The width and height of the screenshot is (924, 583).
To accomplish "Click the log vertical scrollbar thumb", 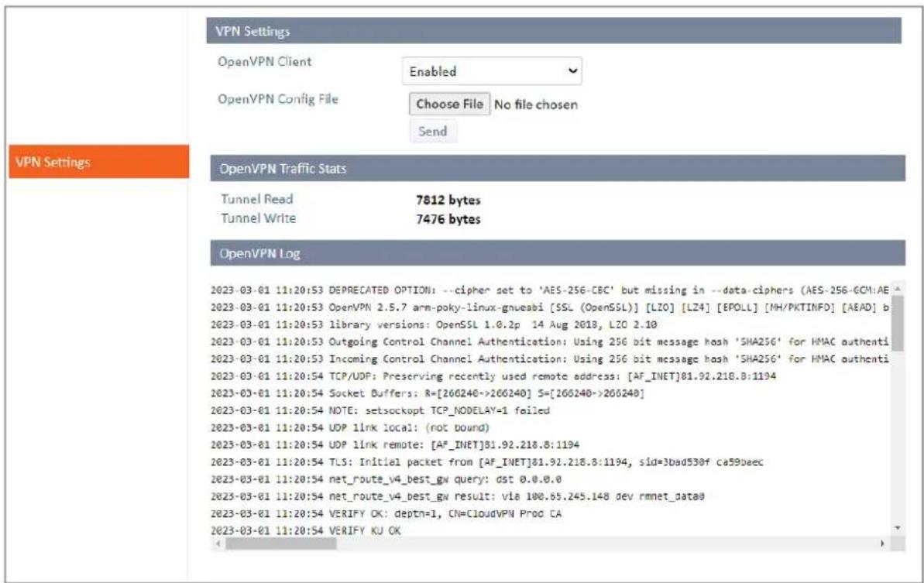I will coord(898,323).
